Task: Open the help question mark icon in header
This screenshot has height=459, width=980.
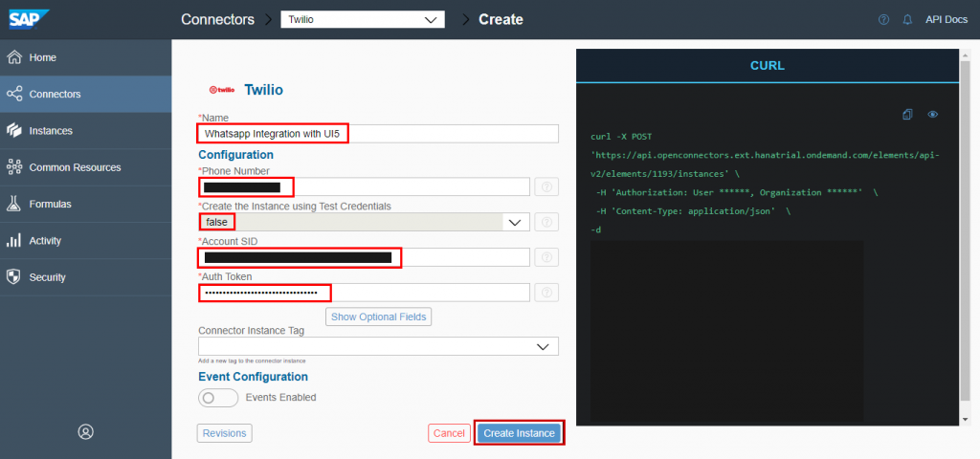Action: point(883,19)
